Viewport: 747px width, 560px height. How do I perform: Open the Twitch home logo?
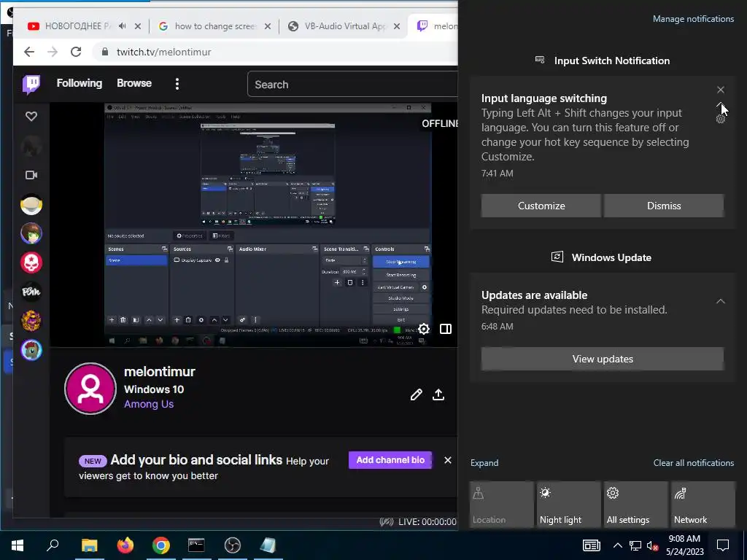click(x=31, y=85)
